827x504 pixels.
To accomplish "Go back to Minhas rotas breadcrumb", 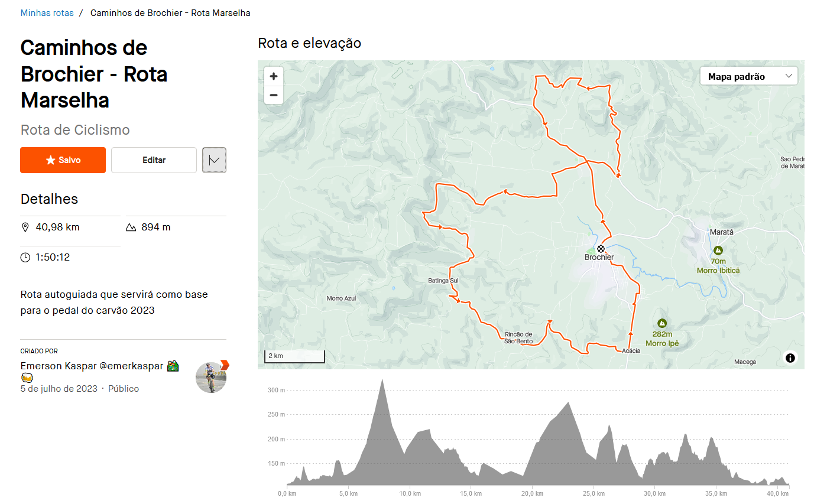I will [x=47, y=13].
